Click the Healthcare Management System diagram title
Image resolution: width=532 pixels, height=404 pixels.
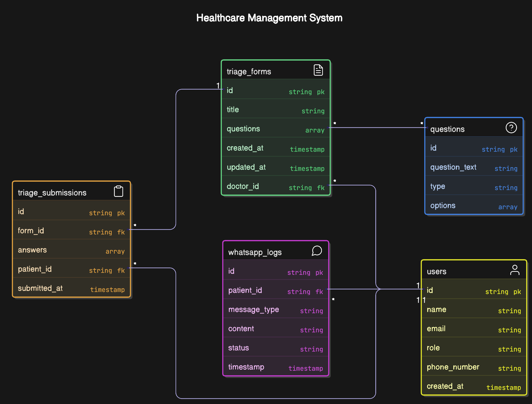click(x=269, y=18)
